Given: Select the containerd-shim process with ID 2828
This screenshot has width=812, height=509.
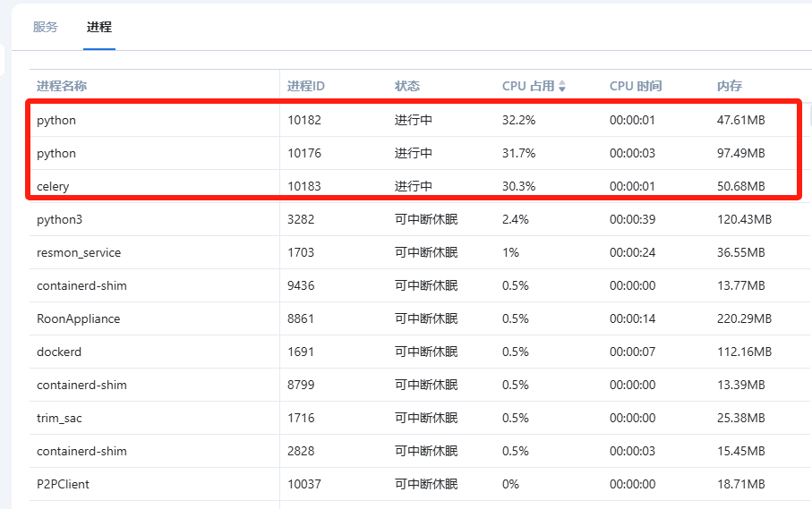Looking at the screenshot, I should (81, 451).
